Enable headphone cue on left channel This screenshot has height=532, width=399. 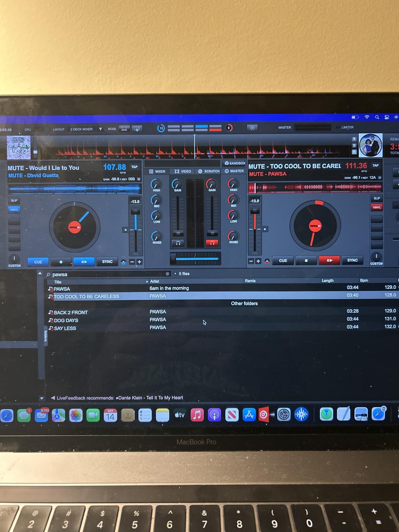coord(178,243)
